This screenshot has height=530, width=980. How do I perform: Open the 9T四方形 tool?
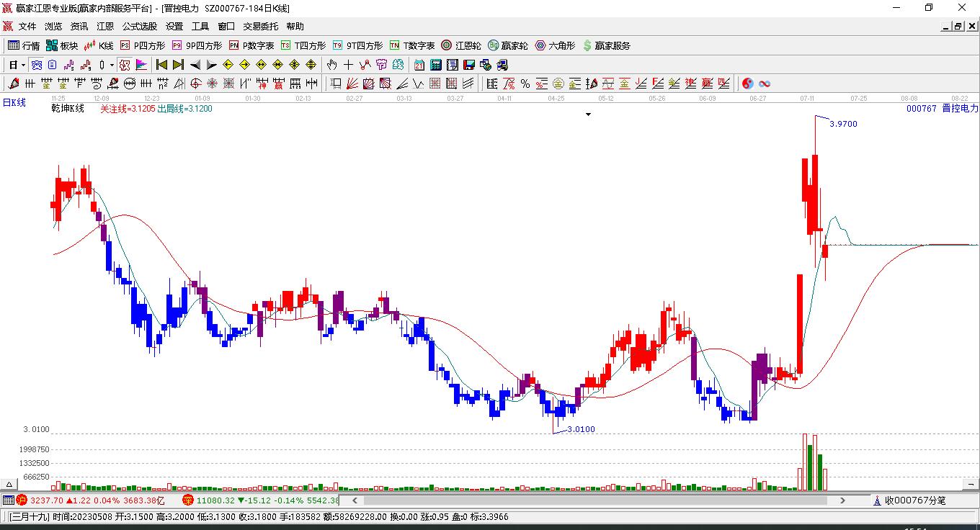click(x=357, y=45)
